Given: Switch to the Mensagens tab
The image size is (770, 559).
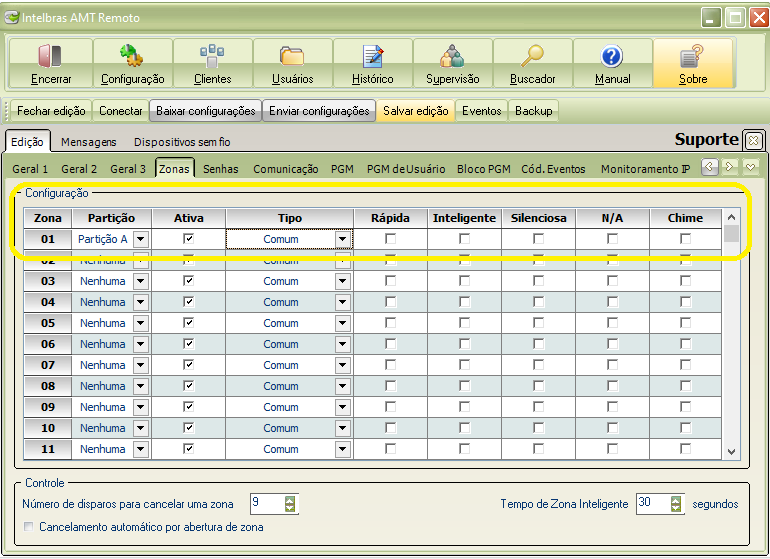Looking at the screenshot, I should 88,142.
